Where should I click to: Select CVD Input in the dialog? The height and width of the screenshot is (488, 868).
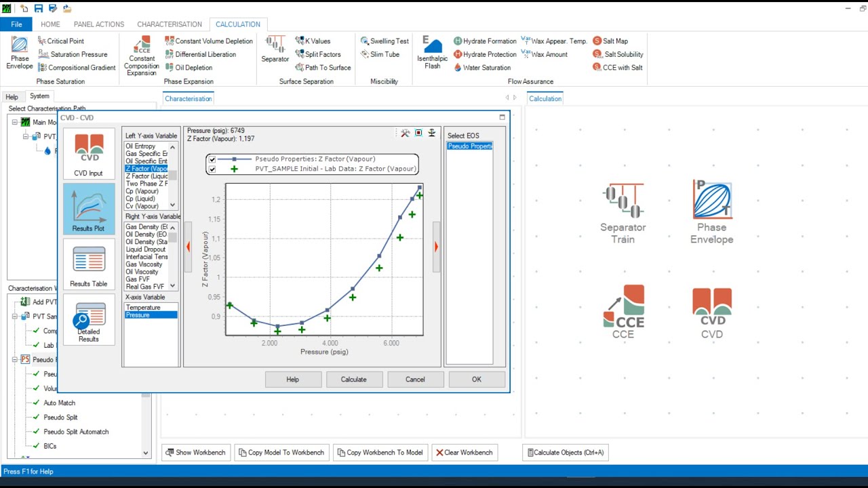89,155
